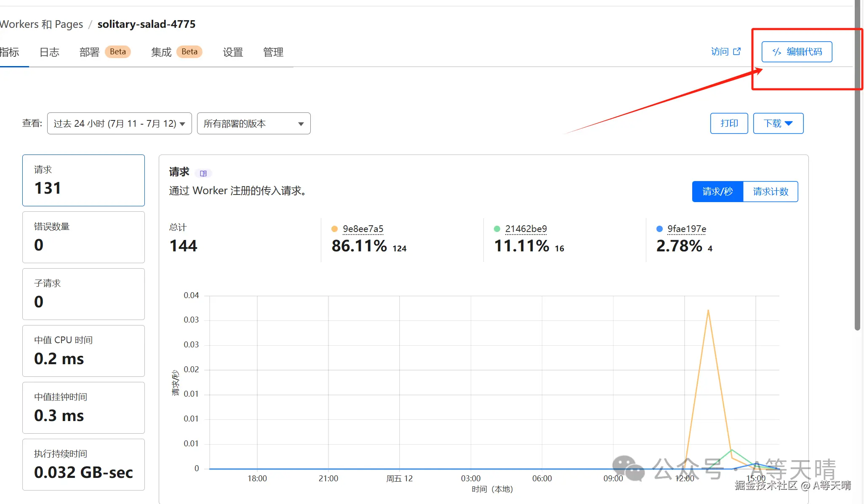Open Workers 和 Pages breadcrumb link

[41, 24]
